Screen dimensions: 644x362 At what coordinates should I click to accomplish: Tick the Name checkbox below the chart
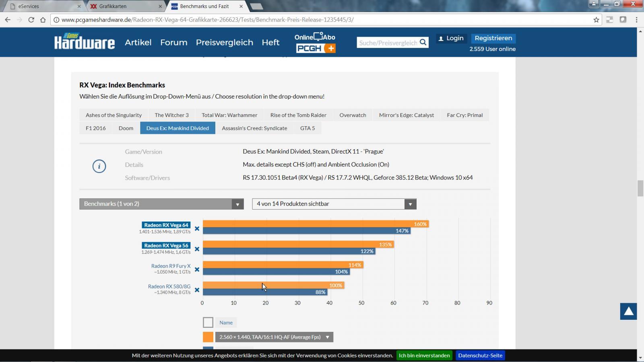208,323
